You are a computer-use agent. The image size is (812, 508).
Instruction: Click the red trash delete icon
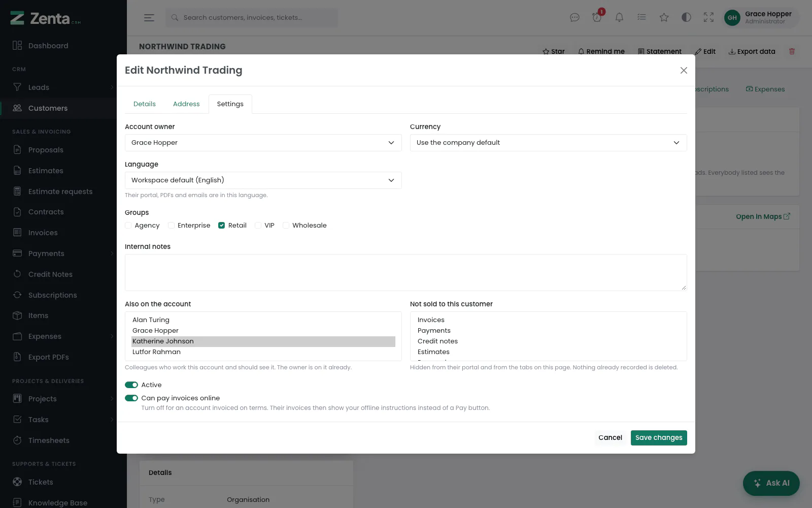click(x=792, y=51)
